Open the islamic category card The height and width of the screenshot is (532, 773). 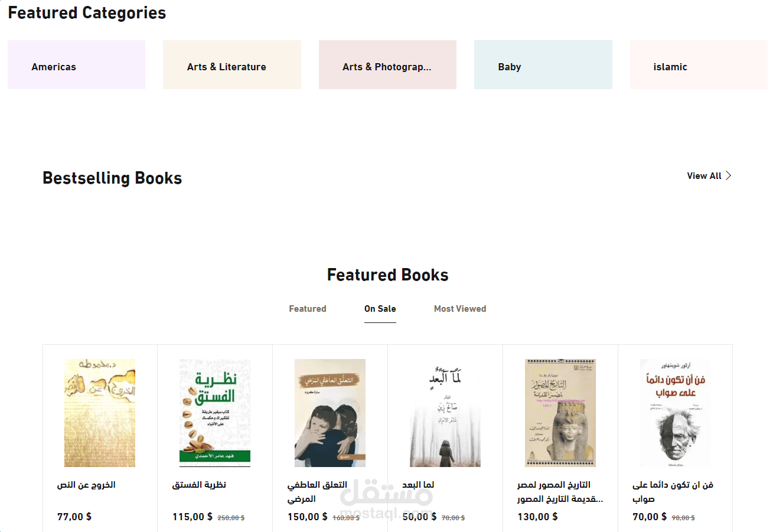click(x=698, y=65)
